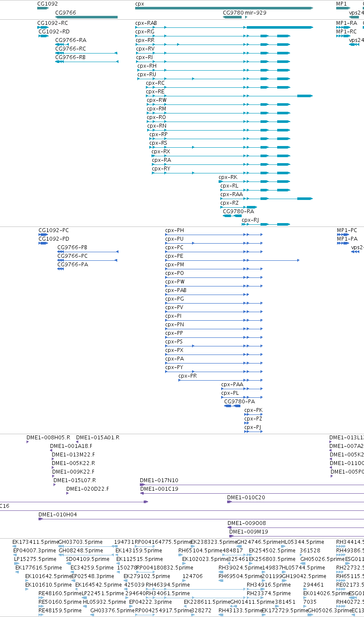Select the DME1-020D22.F label
The width and height of the screenshot is (364, 617).
point(87,489)
